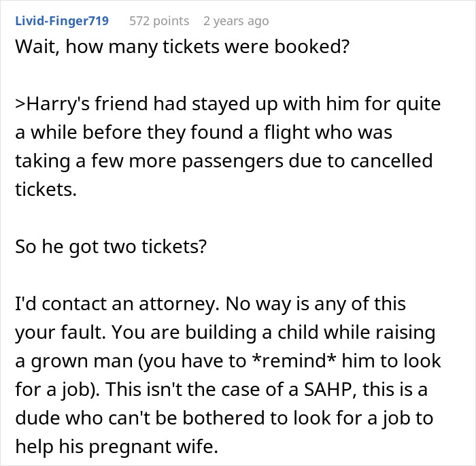
Task: Click the line 'taking a few more passengers'
Action: click(224, 161)
